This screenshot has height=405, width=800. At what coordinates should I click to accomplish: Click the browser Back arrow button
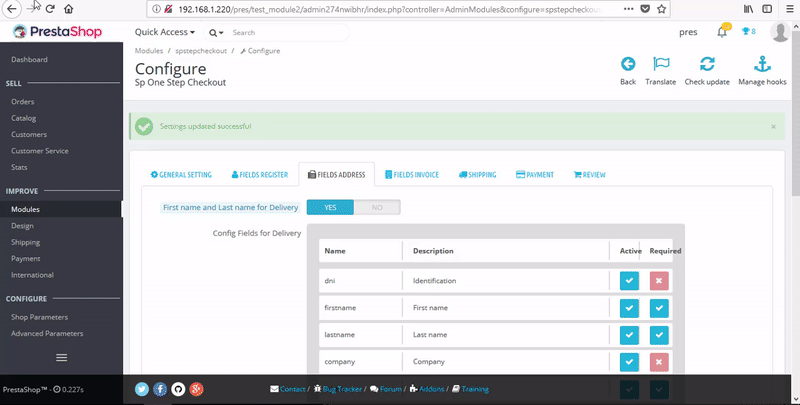pos(11,9)
